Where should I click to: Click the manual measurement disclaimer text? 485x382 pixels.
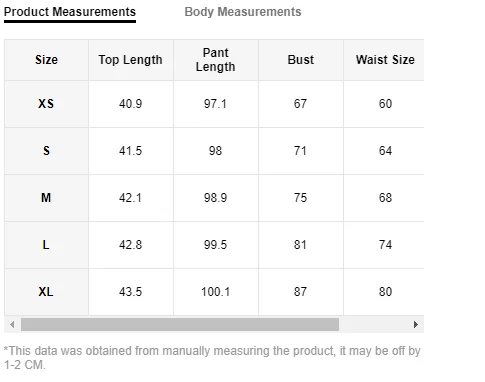(212, 358)
